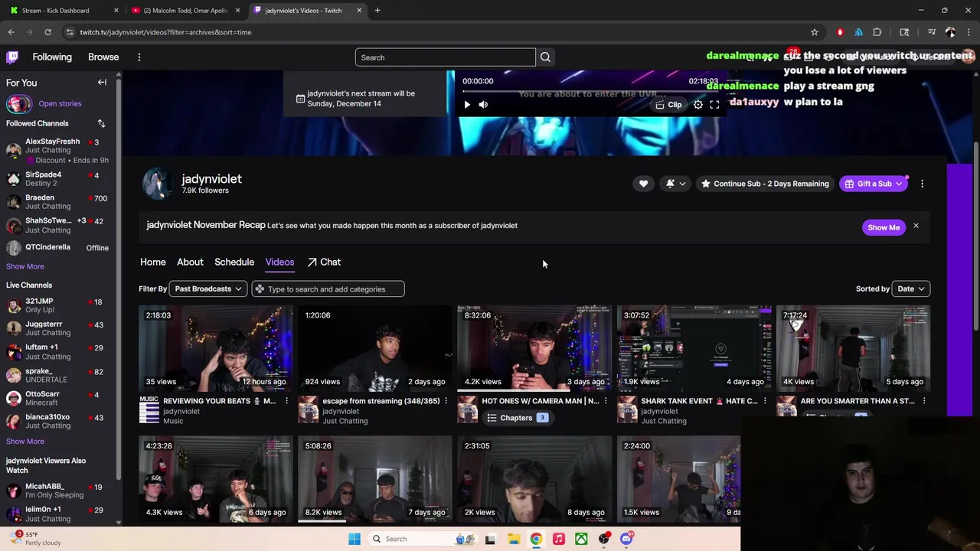The image size is (980, 551).
Task: Reload the page in Chrome
Action: (x=47, y=32)
